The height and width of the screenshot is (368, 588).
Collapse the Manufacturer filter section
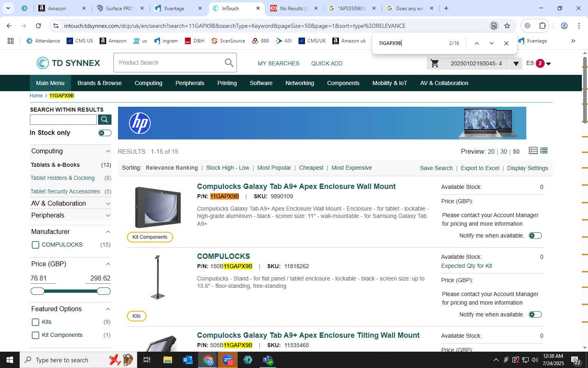[108, 232]
